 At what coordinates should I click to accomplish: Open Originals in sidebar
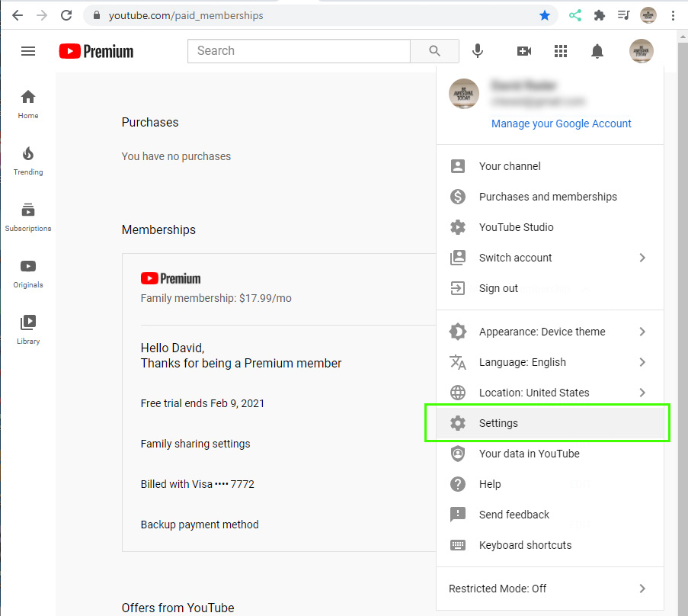28,274
